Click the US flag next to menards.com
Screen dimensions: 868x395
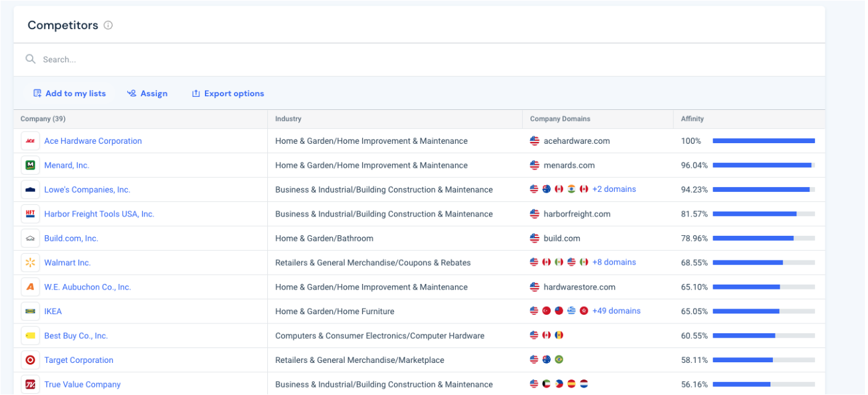535,165
